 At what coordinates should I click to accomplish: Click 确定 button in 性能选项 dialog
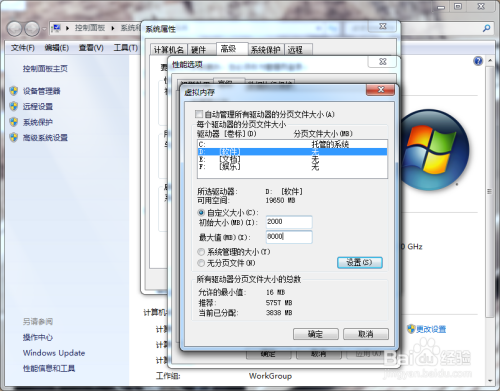pyautogui.click(x=268, y=354)
